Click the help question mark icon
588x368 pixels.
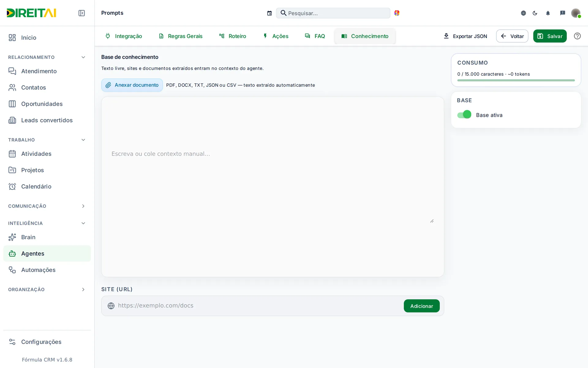tap(577, 36)
